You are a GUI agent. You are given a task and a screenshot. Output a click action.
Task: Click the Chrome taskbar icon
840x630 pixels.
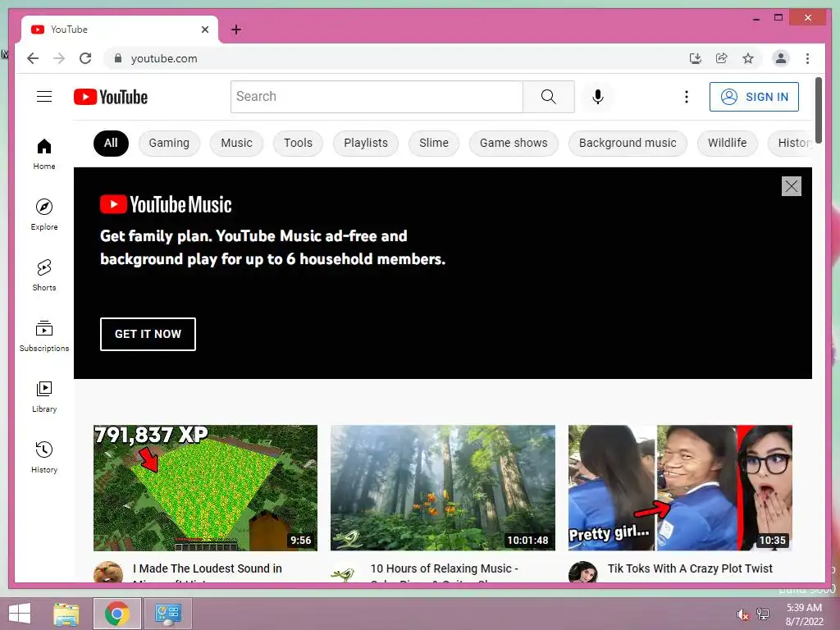coord(117,614)
